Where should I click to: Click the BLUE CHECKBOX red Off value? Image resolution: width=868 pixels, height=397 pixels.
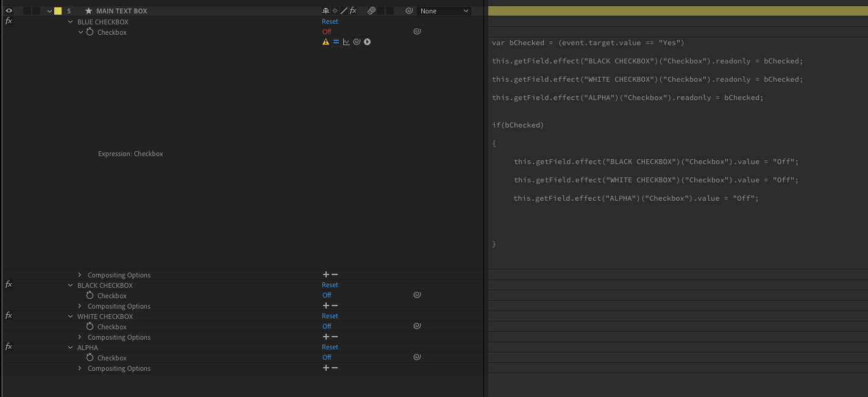[327, 32]
